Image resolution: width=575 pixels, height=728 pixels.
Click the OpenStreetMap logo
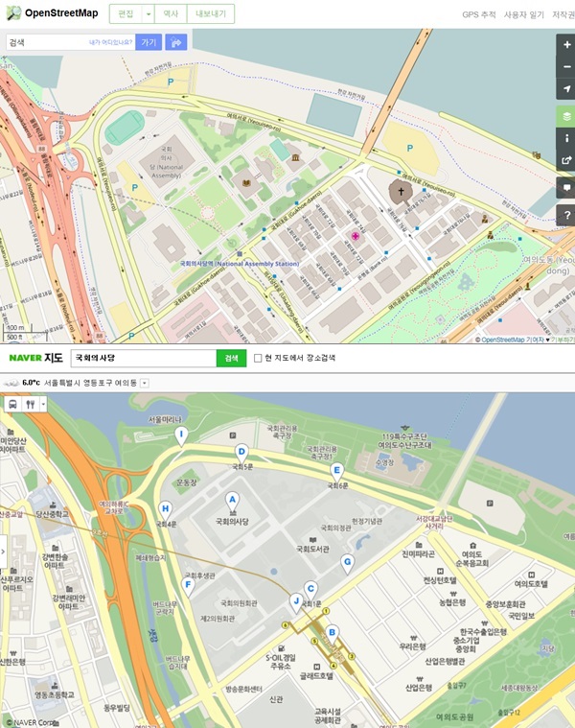click(52, 13)
